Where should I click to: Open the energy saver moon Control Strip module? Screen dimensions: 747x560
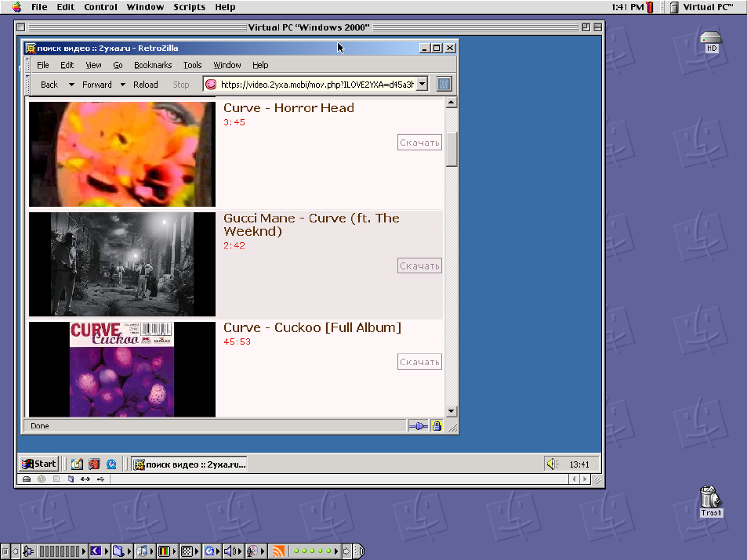[100, 551]
